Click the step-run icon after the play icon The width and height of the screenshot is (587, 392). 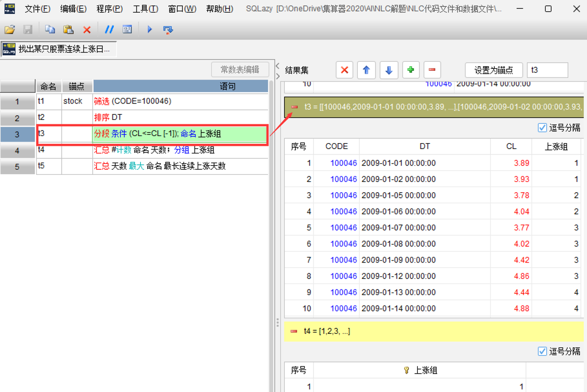[x=168, y=30]
